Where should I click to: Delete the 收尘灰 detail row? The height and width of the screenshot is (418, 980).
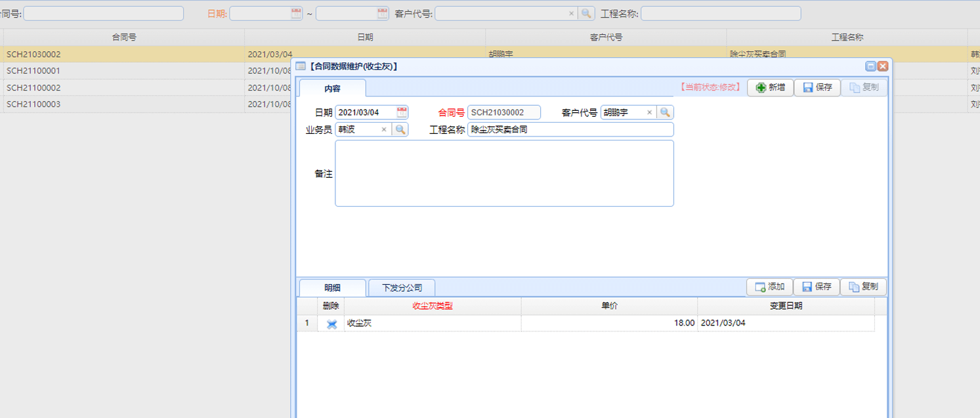point(331,324)
